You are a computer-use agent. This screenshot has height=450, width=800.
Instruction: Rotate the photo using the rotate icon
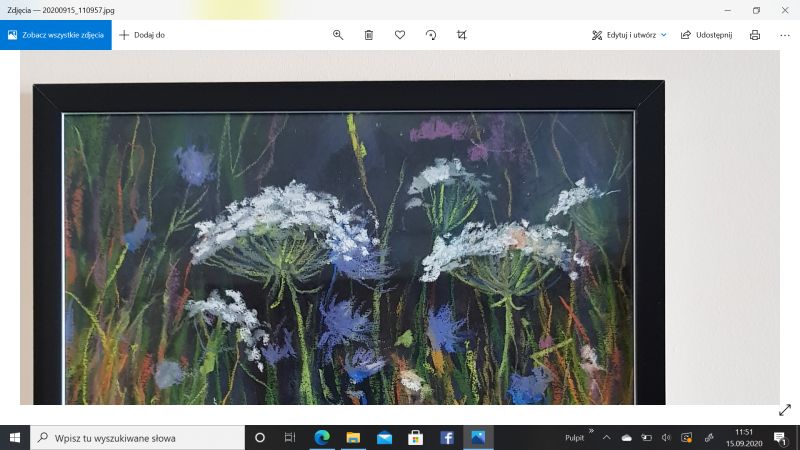tap(431, 35)
